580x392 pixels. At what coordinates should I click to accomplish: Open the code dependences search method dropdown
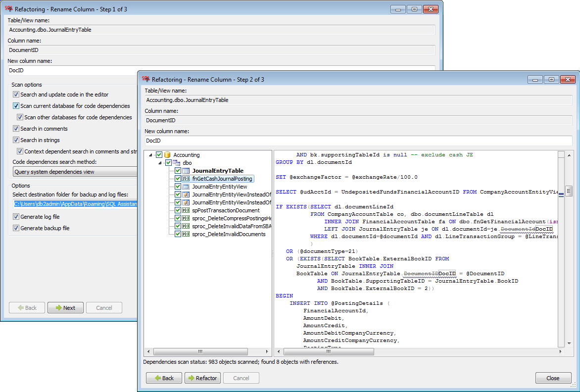(x=74, y=172)
